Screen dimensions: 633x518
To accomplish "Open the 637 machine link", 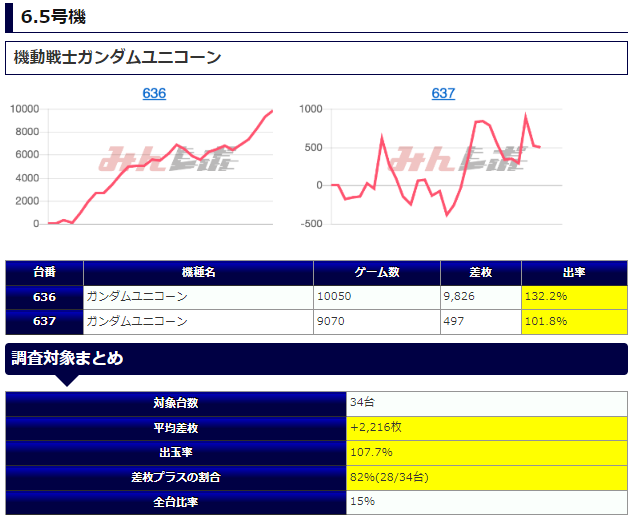I will (x=443, y=93).
